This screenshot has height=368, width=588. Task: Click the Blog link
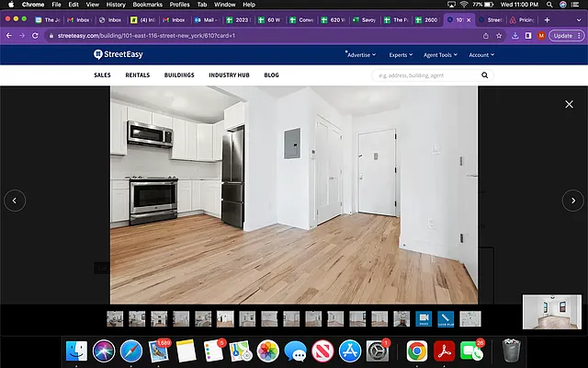pyautogui.click(x=272, y=75)
